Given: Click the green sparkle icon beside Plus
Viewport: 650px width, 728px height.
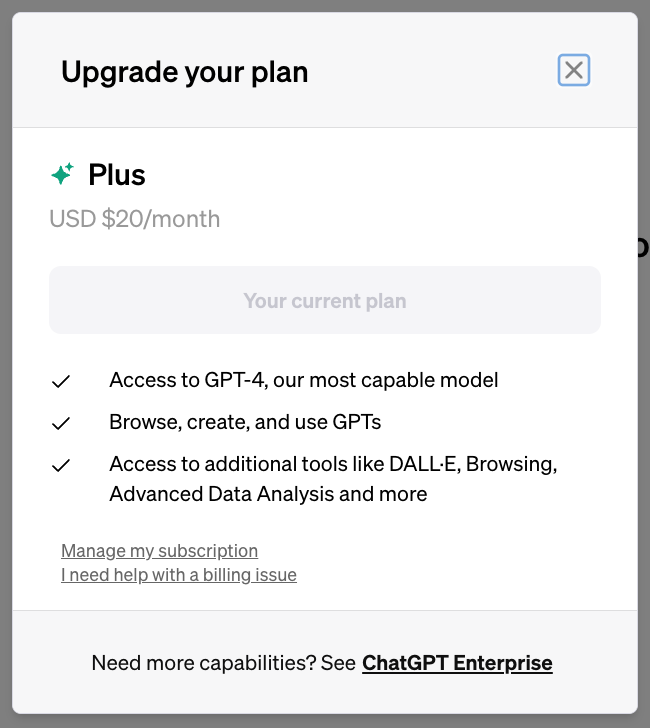Looking at the screenshot, I should pos(62,175).
